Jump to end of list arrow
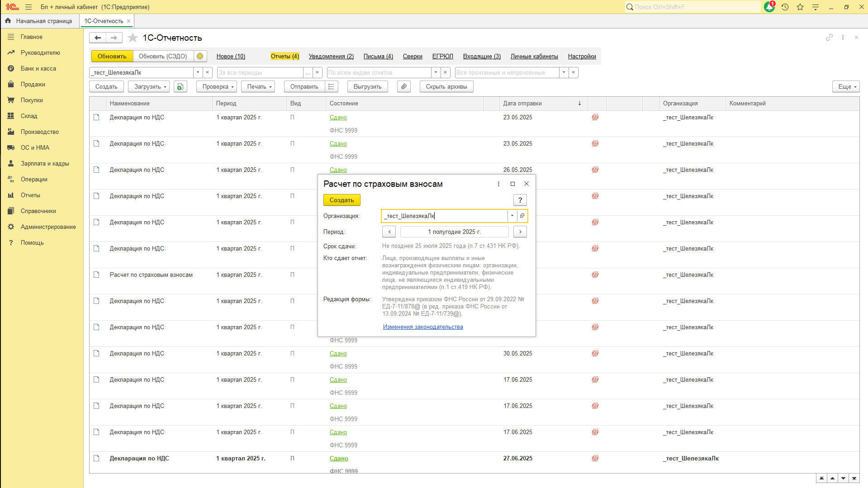The height and width of the screenshot is (488, 868). [x=854, y=478]
